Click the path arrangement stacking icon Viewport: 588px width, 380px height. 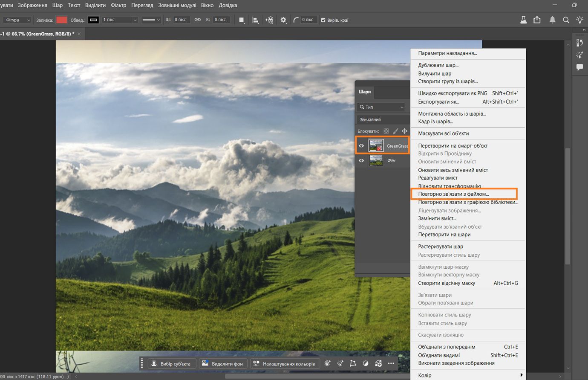click(x=269, y=20)
